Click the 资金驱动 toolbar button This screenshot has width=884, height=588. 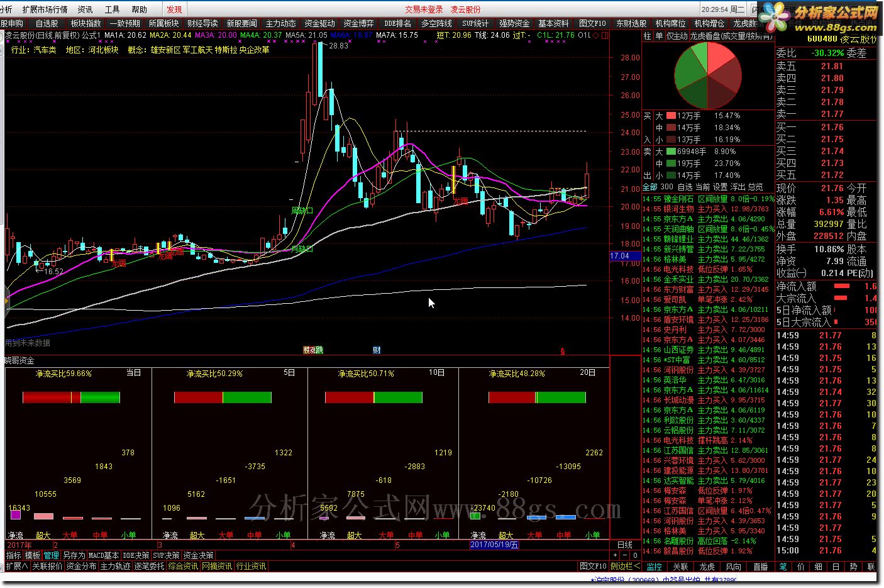[x=319, y=23]
